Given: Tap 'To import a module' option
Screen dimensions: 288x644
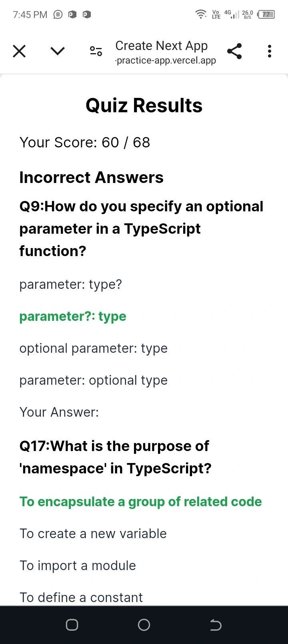Looking at the screenshot, I should [78, 566].
